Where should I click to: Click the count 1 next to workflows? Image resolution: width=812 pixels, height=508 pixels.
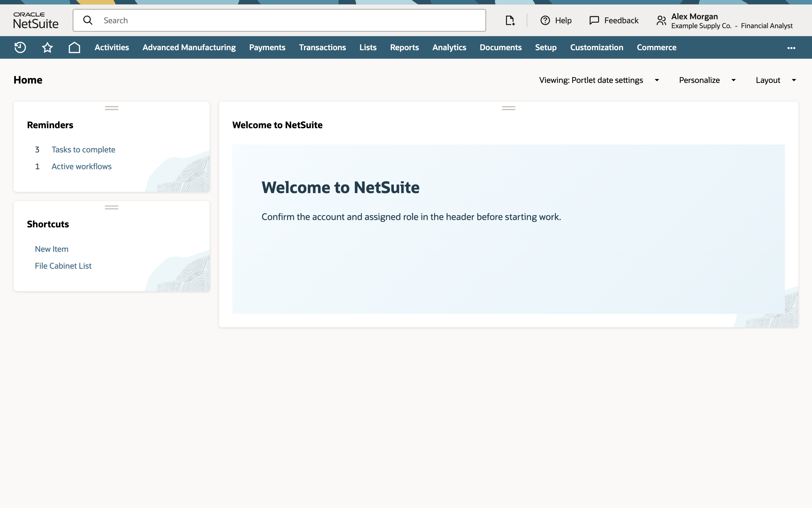click(37, 166)
